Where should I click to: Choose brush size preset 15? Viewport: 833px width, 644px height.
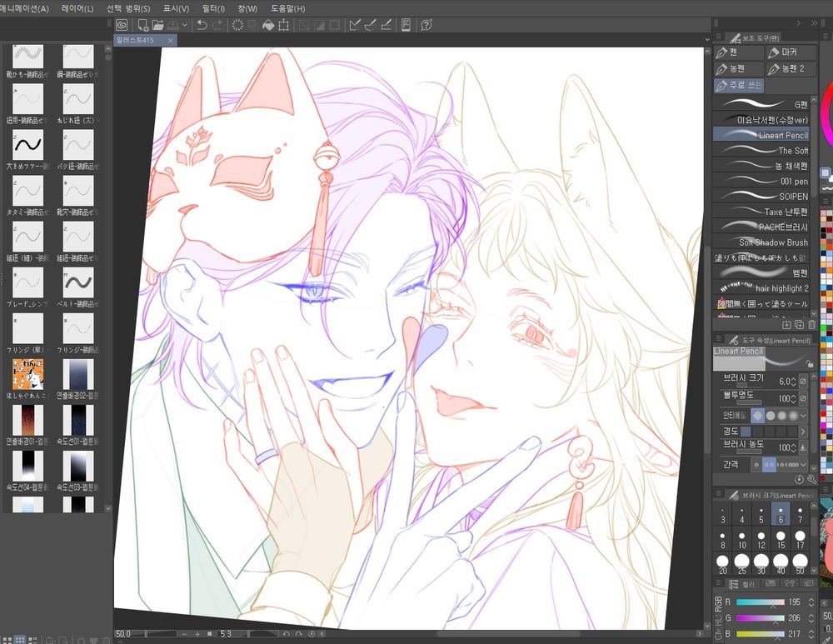(x=781, y=539)
